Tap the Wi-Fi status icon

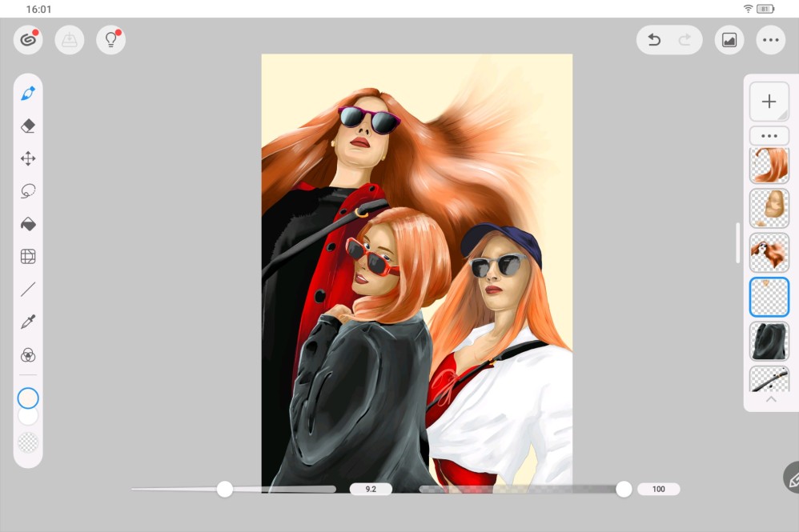click(x=748, y=9)
